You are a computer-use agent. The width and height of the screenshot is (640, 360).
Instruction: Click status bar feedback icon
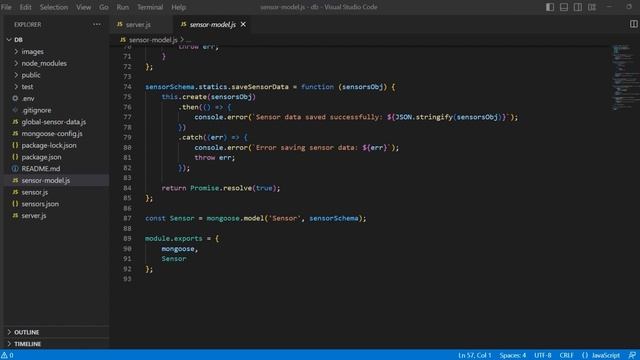(x=632, y=355)
